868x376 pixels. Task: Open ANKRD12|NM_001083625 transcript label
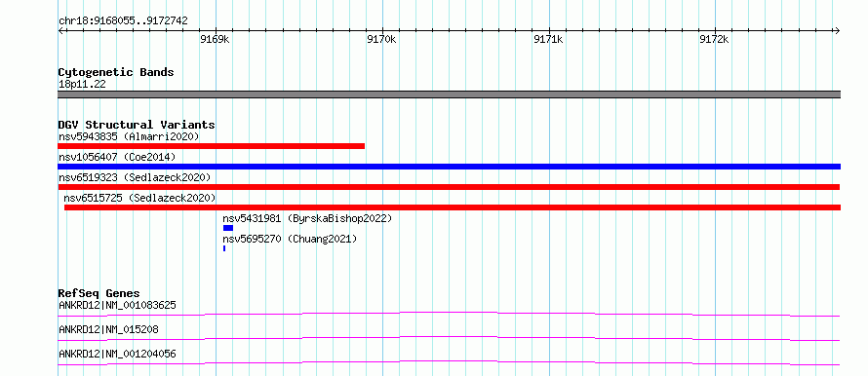(117, 305)
